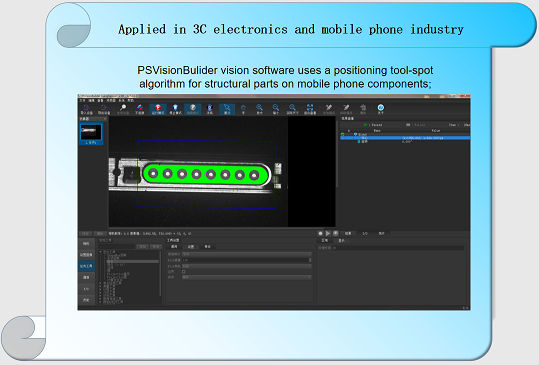The width and height of the screenshot is (539, 365).
Task: Click the red run mode toolbar icon
Action: pos(158,109)
